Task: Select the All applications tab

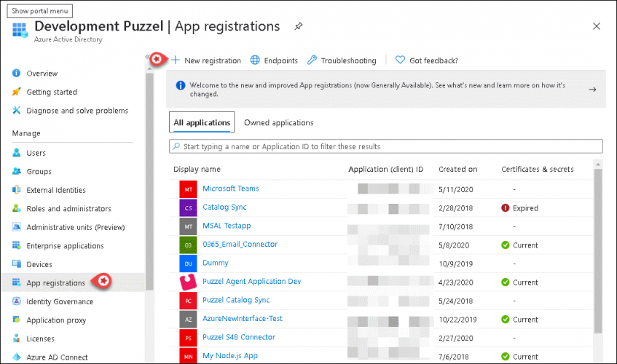Action: coord(202,123)
